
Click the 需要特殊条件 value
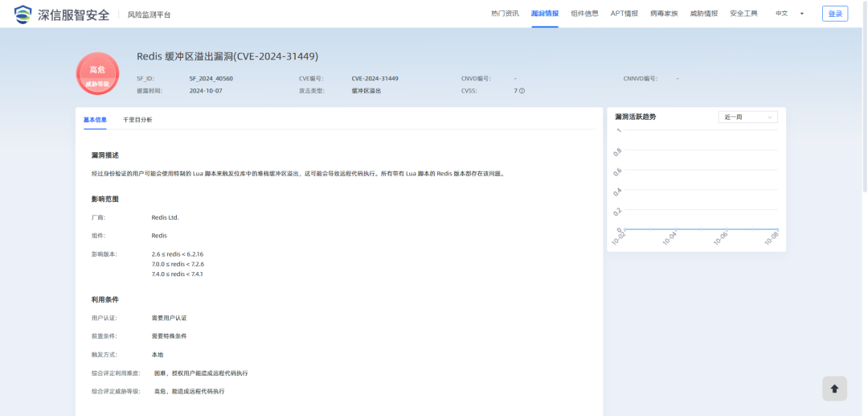(169, 336)
